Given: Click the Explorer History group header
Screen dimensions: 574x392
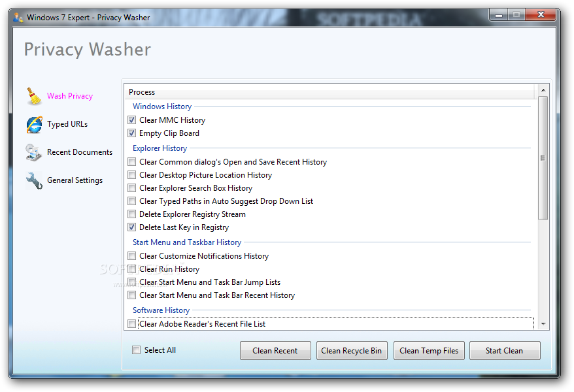Looking at the screenshot, I should pyautogui.click(x=160, y=148).
